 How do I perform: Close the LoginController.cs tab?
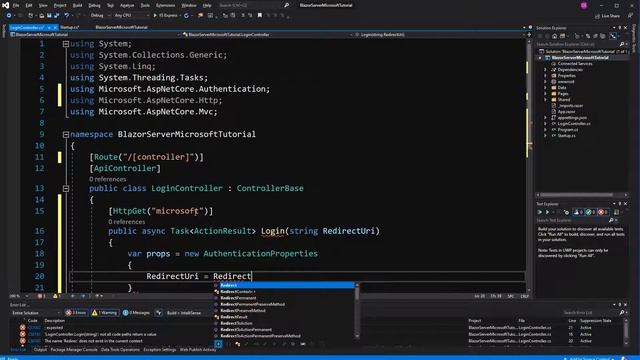coord(55,27)
